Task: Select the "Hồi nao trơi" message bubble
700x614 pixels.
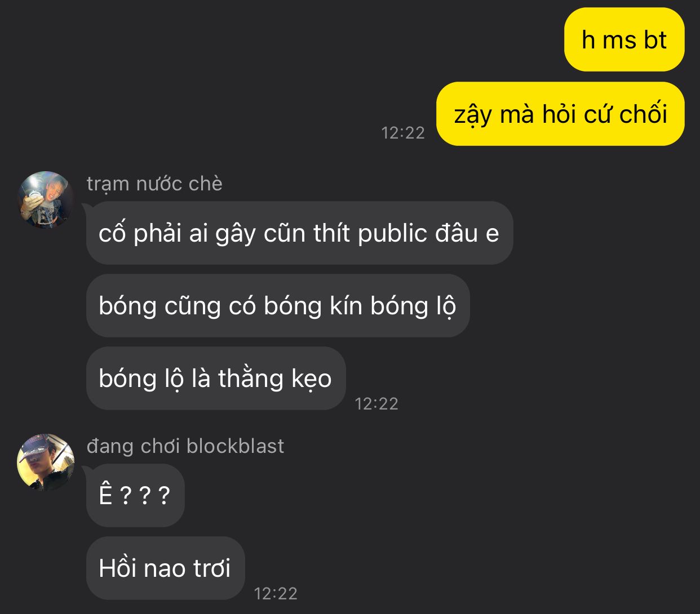Action: click(166, 568)
